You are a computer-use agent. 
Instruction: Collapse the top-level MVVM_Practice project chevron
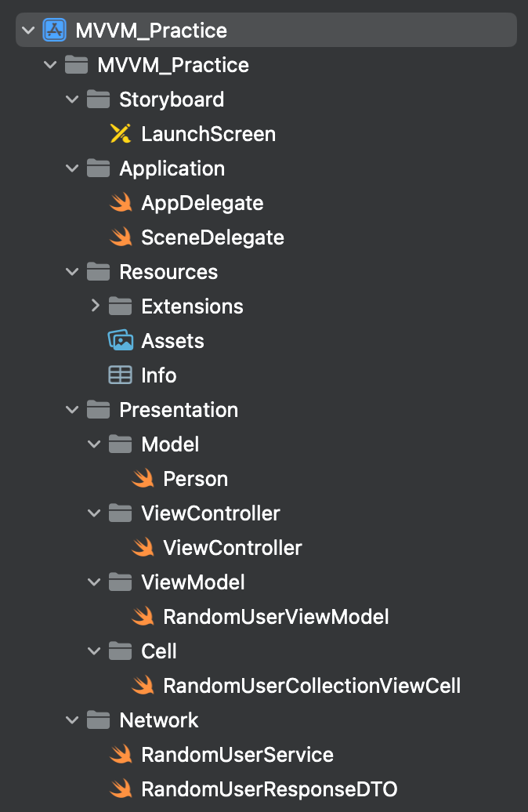[x=28, y=30]
